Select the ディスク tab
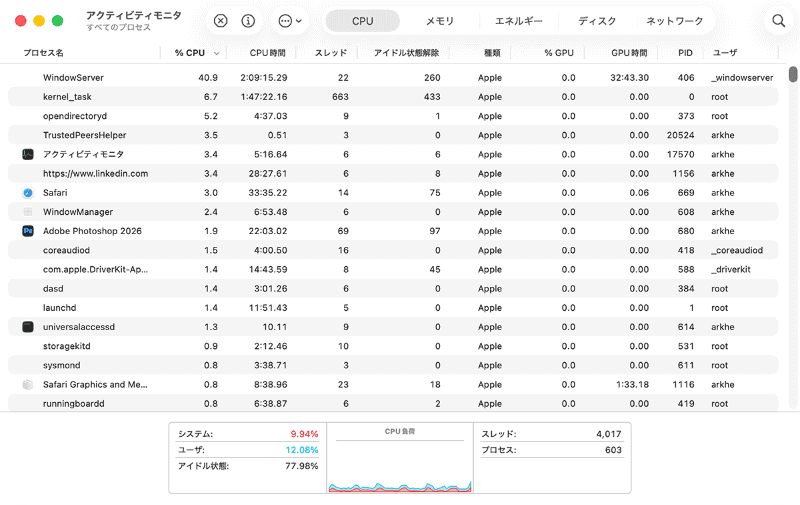Screen dimensions: 800x505 [597, 21]
